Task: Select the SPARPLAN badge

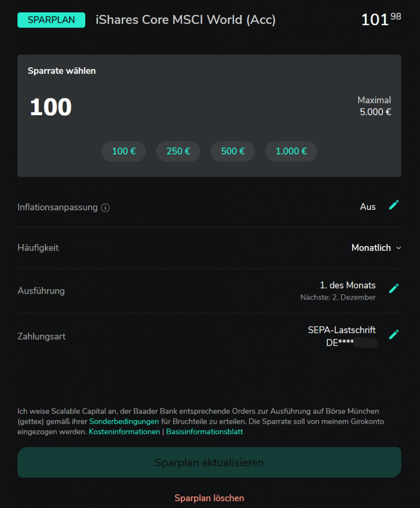Action: (51, 19)
